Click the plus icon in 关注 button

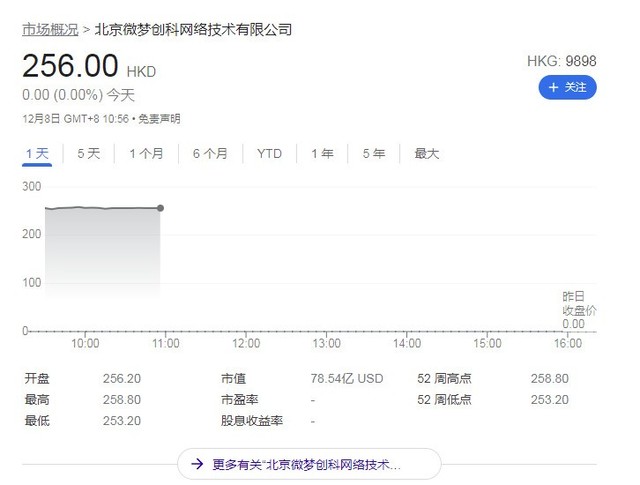click(553, 87)
